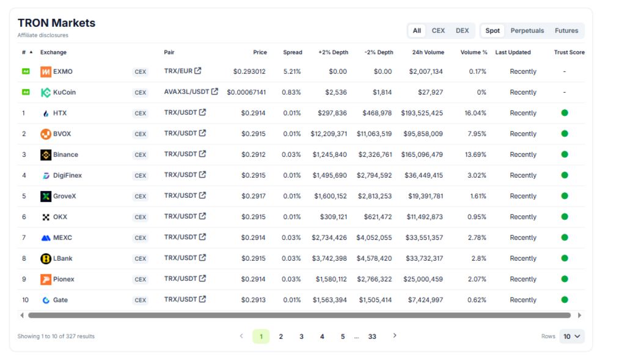
Task: Click the GroveX exchange logo icon
Action: point(46,196)
